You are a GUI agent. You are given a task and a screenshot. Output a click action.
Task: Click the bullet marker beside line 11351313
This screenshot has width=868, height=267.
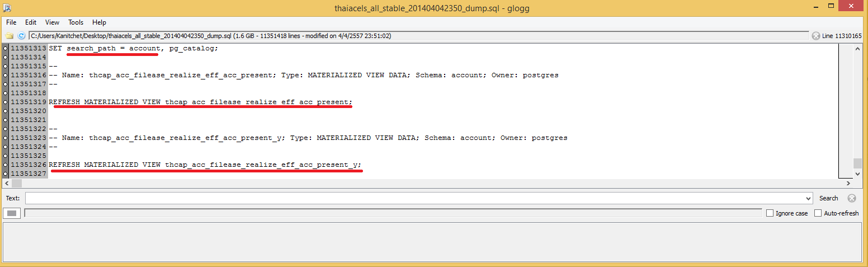pos(6,48)
